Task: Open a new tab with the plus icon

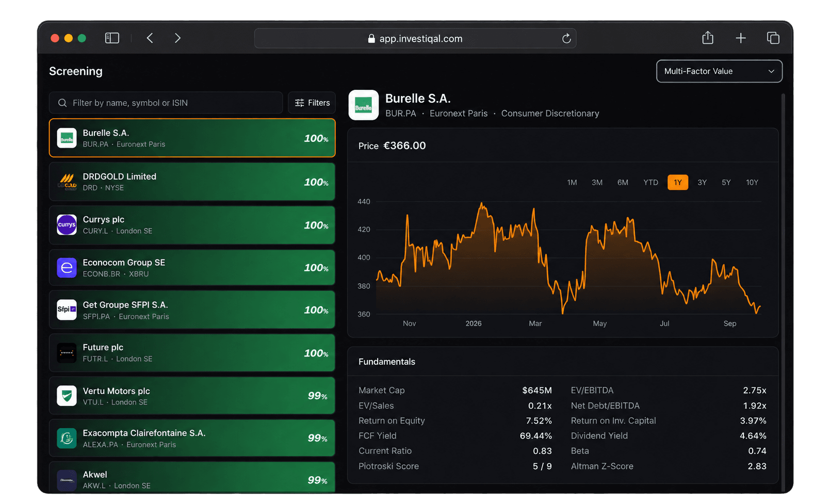Action: point(741,38)
